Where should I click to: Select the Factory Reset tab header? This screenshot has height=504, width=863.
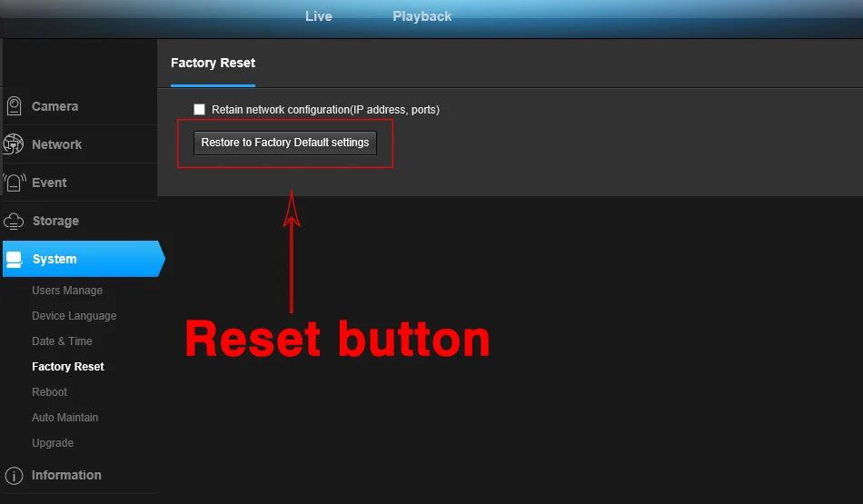(213, 63)
